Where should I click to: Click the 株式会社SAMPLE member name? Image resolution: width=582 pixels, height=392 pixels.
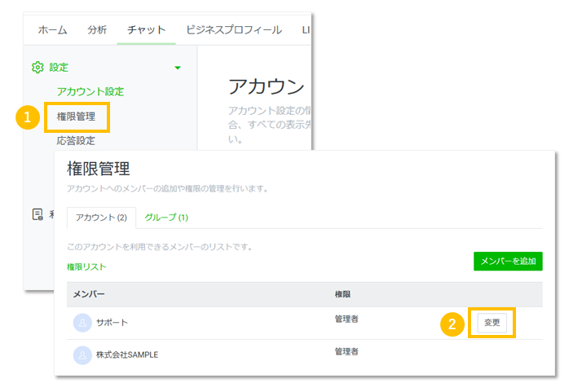[127, 355]
